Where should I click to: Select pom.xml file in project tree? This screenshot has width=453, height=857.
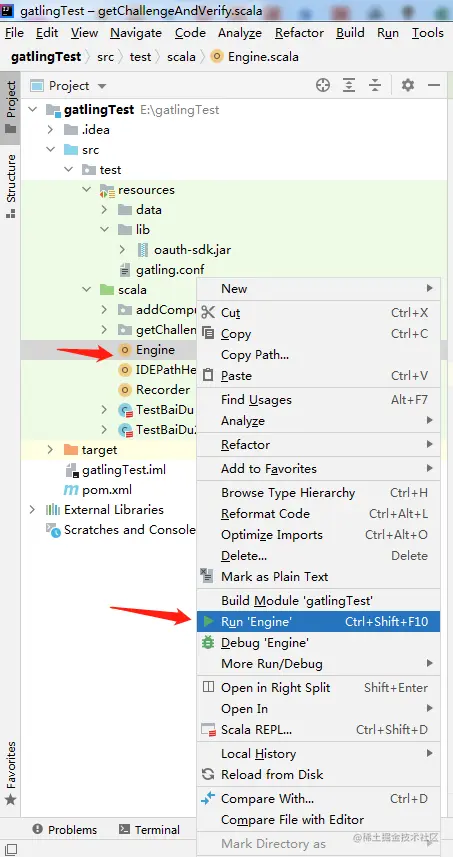[x=107, y=490]
